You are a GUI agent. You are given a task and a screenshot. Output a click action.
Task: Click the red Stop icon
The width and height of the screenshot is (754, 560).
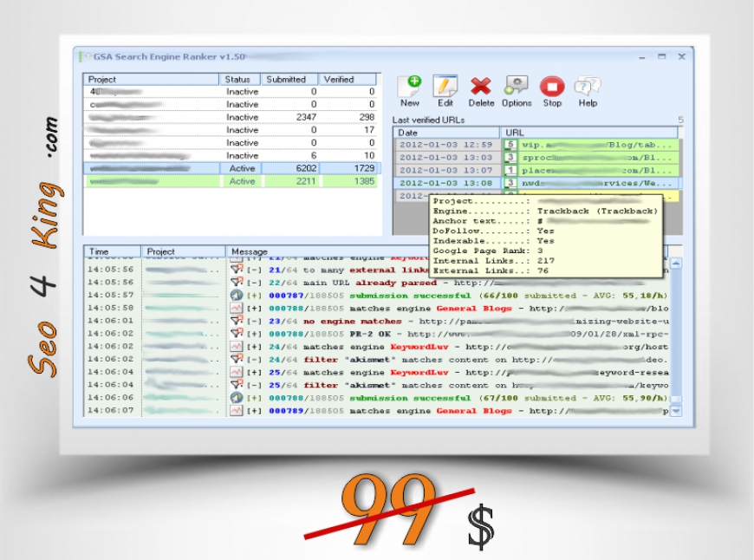point(552,87)
